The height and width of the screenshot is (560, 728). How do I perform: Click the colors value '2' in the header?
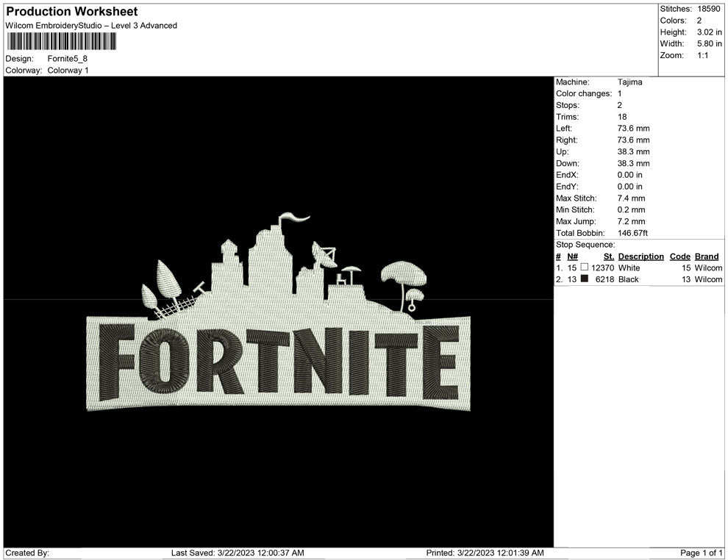point(699,21)
